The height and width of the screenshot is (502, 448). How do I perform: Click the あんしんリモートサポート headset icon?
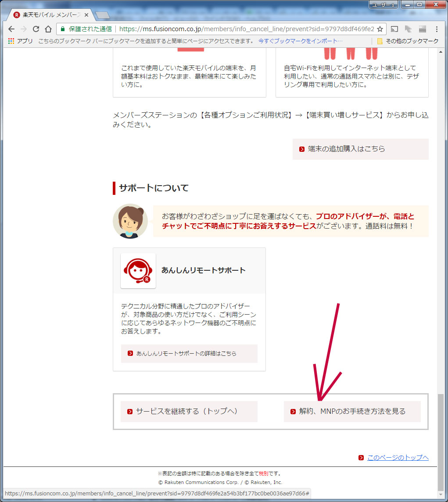pos(138,271)
